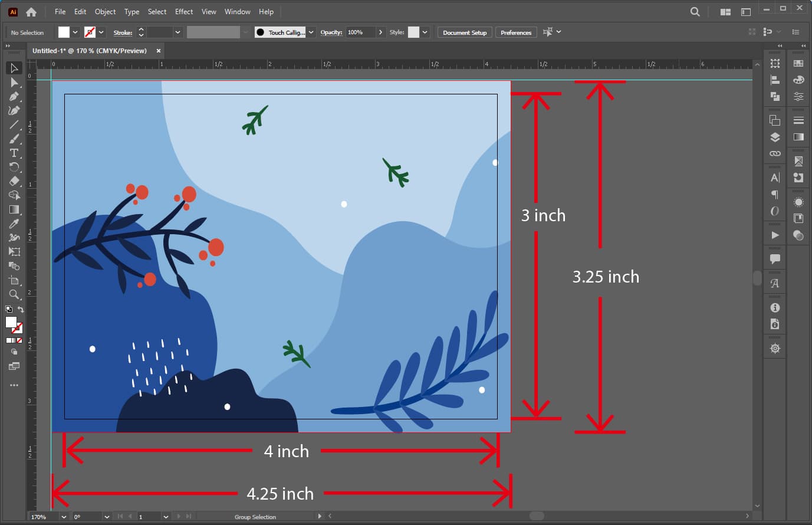The image size is (812, 525).
Task: Select the Gradient tool in toolbar
Action: pos(14,209)
